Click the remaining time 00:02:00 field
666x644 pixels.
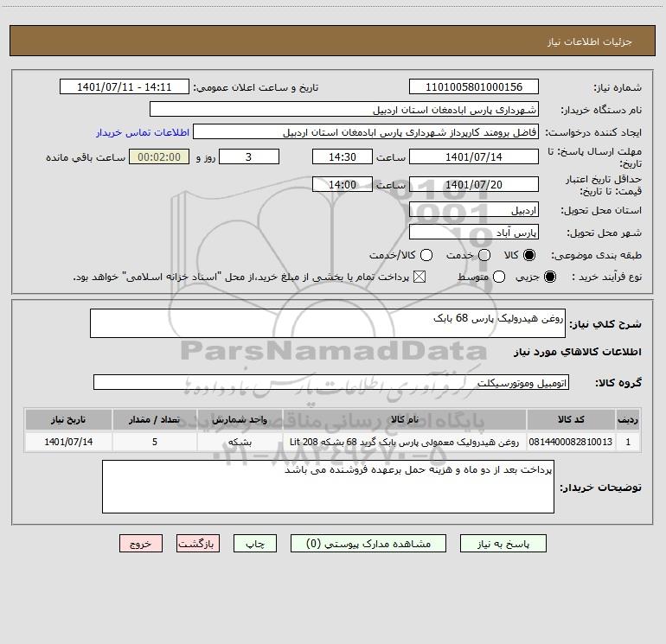point(159,156)
